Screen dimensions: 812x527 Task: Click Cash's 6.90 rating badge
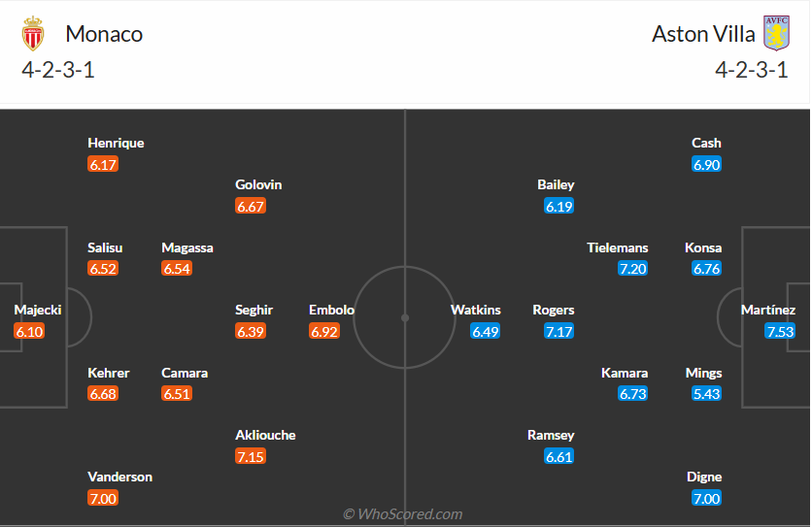tap(706, 164)
